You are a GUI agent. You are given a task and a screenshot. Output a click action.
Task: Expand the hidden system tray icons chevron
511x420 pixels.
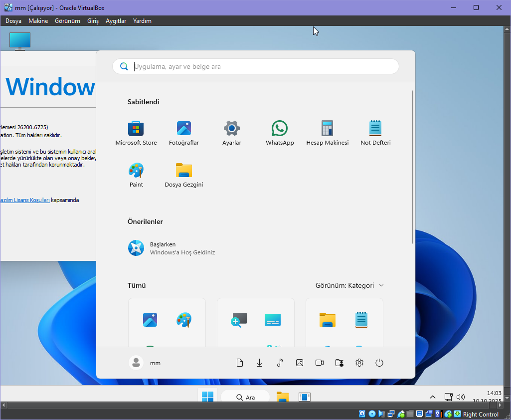point(432,397)
